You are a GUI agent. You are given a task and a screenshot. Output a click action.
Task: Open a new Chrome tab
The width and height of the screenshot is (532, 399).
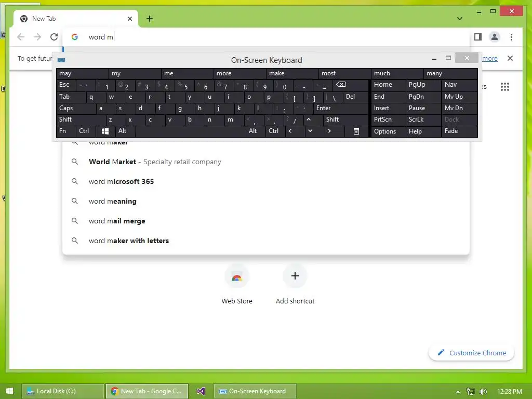click(150, 19)
